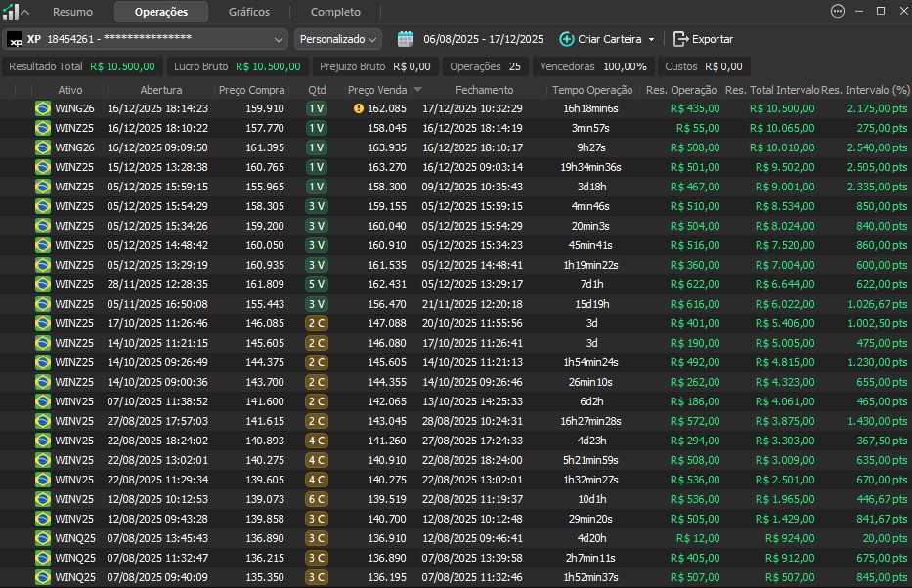Sort by the Preço Venda column filter arrow

tap(418, 90)
